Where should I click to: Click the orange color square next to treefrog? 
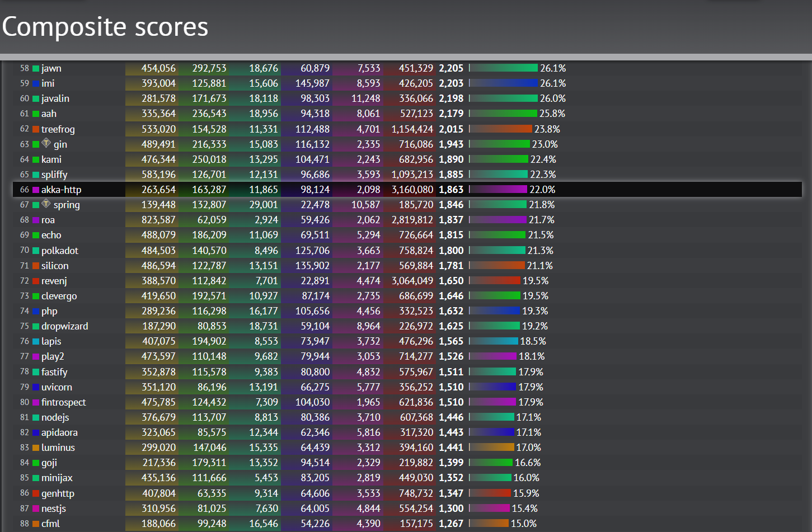(36, 129)
